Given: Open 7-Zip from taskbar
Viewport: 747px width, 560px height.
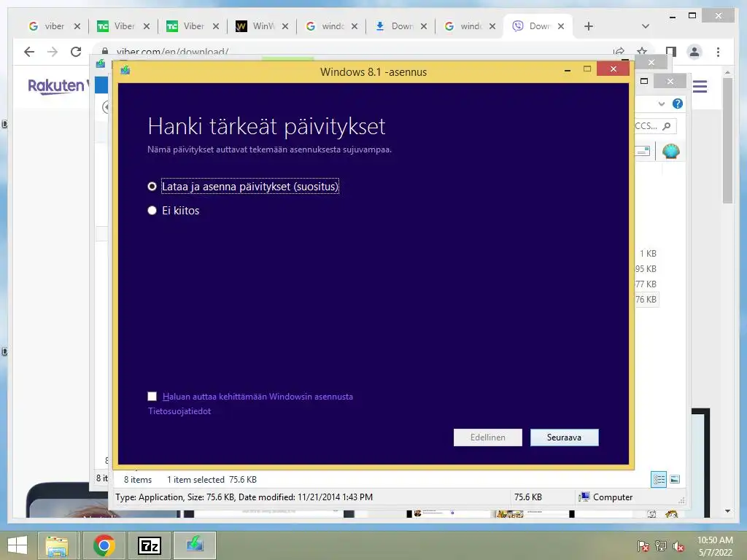Looking at the screenshot, I should (x=149, y=545).
